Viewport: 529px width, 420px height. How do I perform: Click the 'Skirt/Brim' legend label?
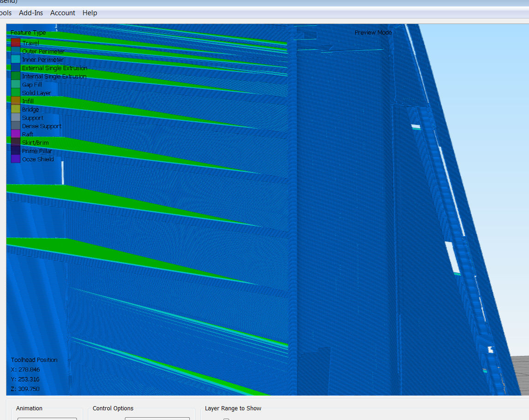click(x=35, y=143)
